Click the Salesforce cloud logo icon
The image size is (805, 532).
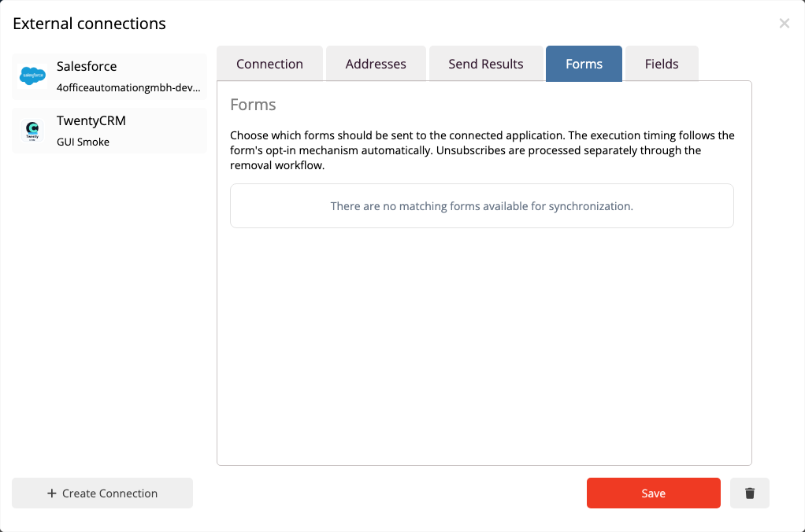[33, 76]
